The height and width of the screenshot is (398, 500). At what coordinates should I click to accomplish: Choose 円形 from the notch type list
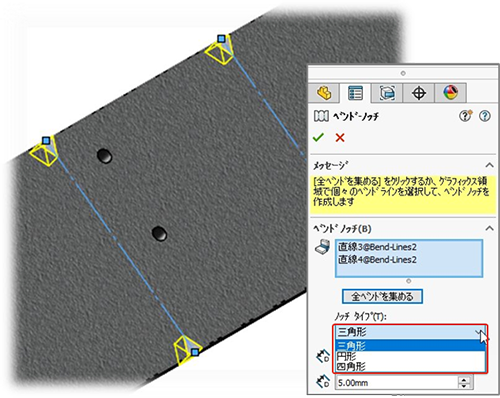(x=410, y=356)
